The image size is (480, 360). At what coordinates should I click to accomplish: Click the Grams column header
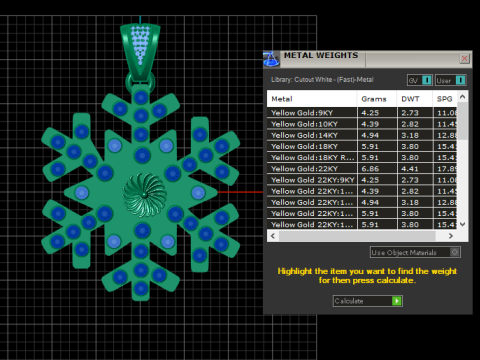[377, 99]
